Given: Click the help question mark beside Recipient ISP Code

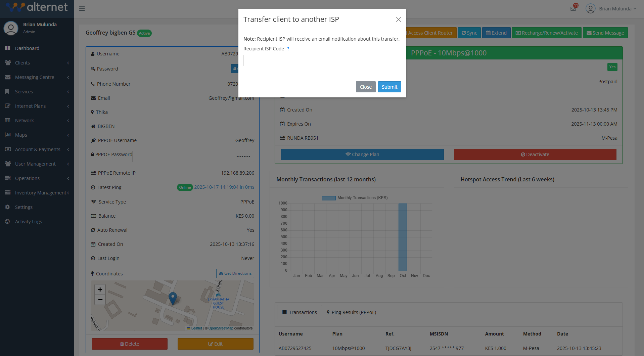Looking at the screenshot, I should [x=288, y=49].
